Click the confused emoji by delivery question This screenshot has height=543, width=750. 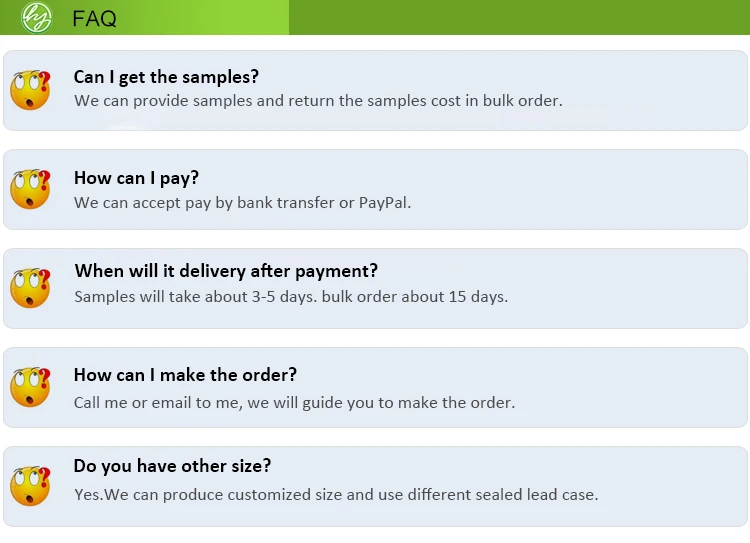pyautogui.click(x=30, y=288)
